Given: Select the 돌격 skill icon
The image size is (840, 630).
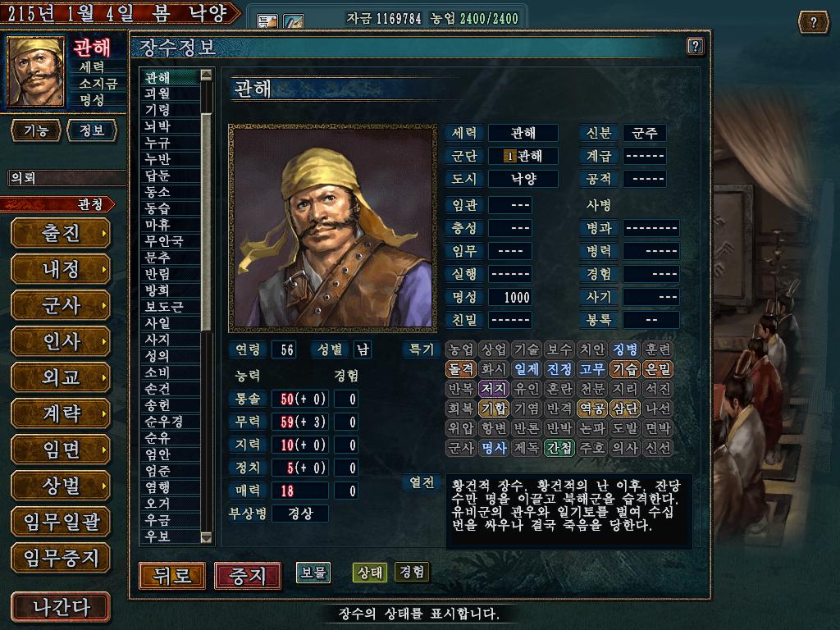Looking at the screenshot, I should tap(461, 368).
